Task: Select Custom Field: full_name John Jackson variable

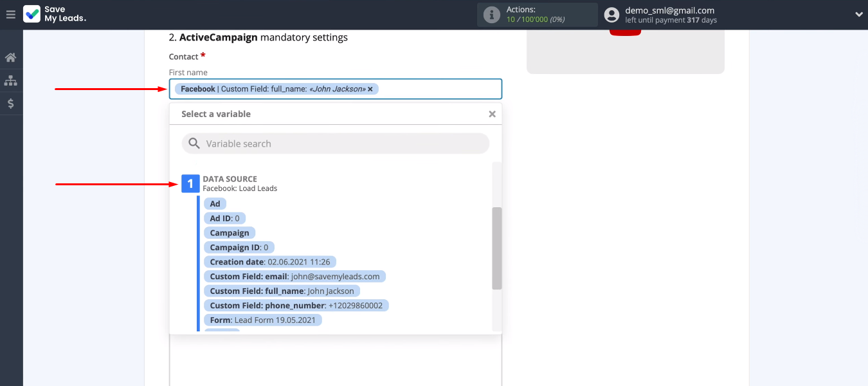Action: click(x=282, y=291)
